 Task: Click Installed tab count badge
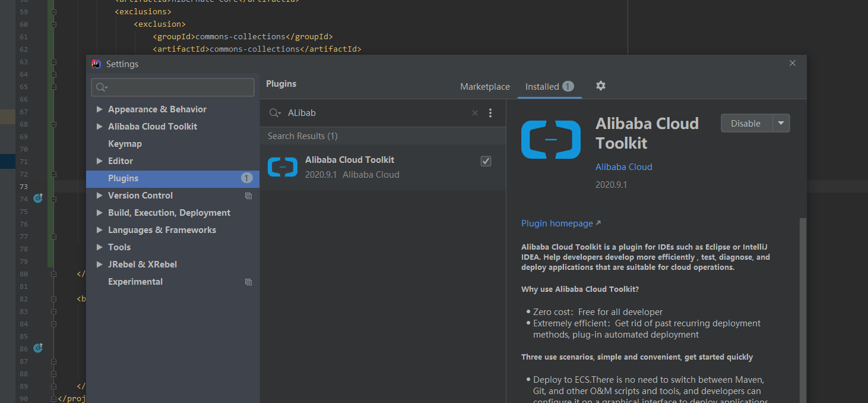(568, 87)
